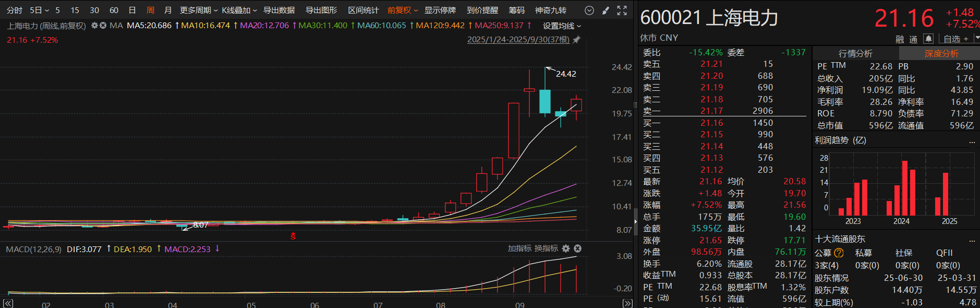Remove the MA indicator overlay
980x308 pixels.
tap(103, 26)
